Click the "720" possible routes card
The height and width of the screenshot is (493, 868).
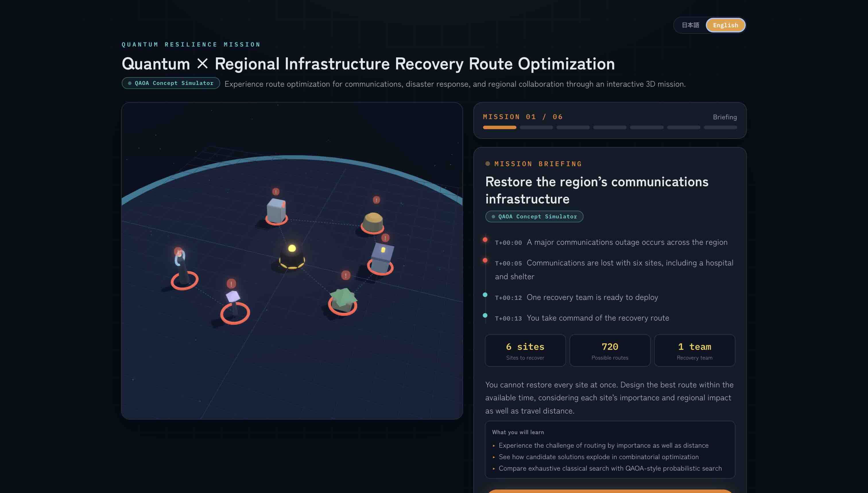[610, 350]
